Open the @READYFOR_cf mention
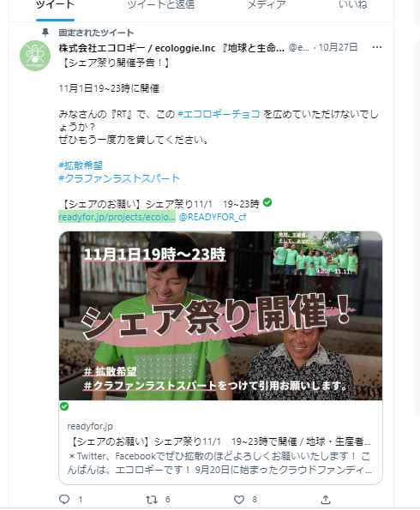The width and height of the screenshot is (420, 510). click(x=213, y=217)
